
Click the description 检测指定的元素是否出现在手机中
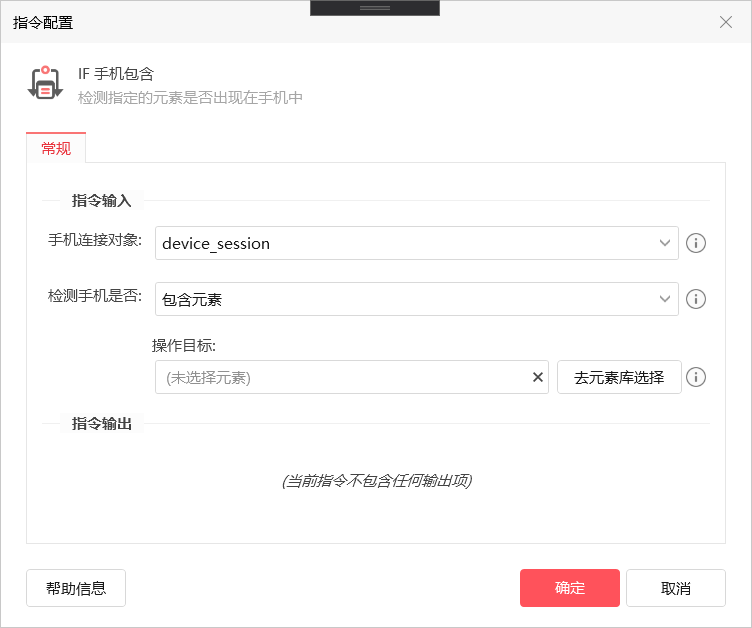tap(190, 98)
